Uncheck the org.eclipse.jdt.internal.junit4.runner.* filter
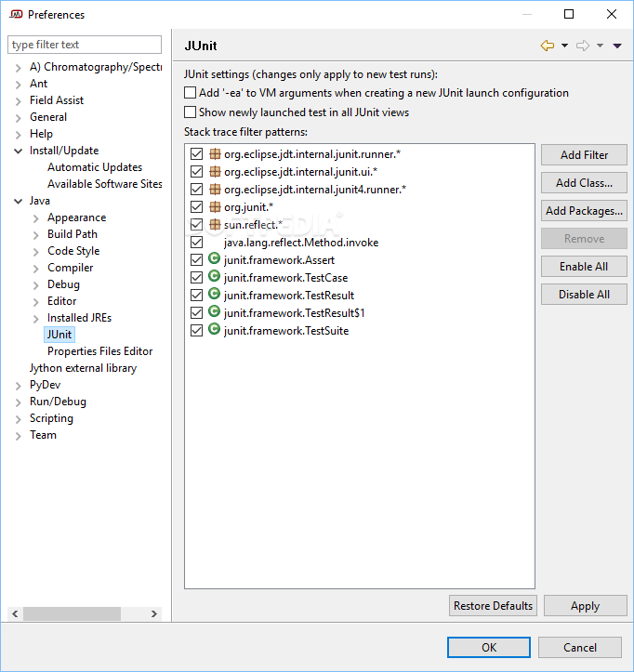 coord(196,189)
